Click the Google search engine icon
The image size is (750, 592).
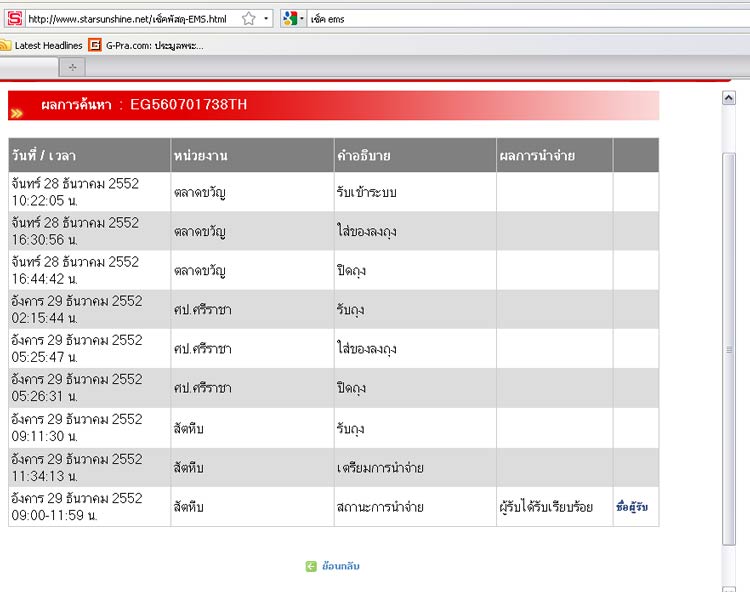[289, 18]
